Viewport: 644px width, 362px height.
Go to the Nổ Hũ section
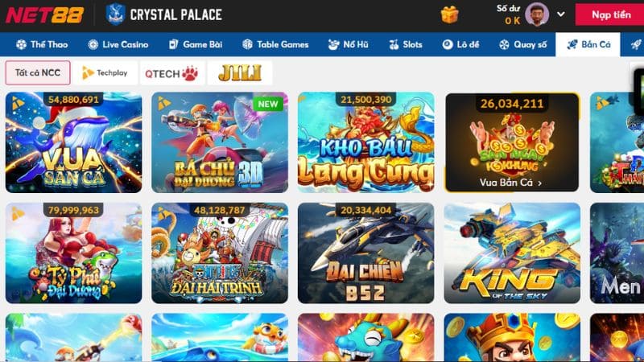[349, 44]
